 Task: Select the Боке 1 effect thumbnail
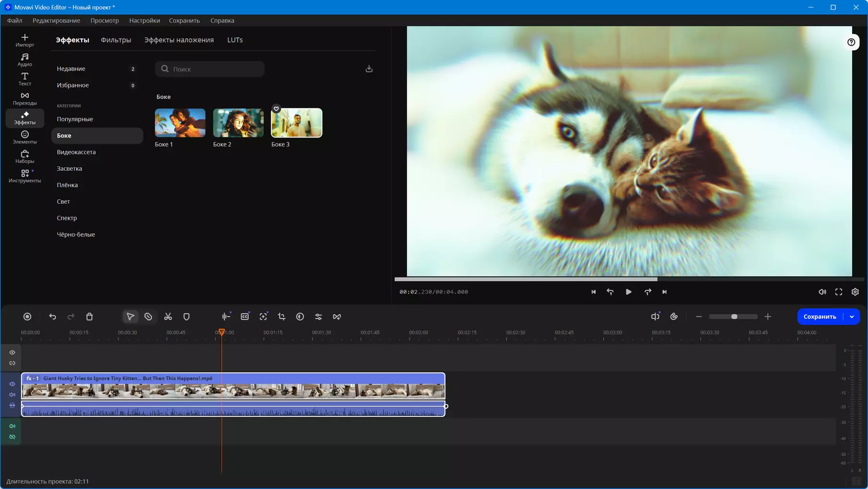[x=180, y=123]
